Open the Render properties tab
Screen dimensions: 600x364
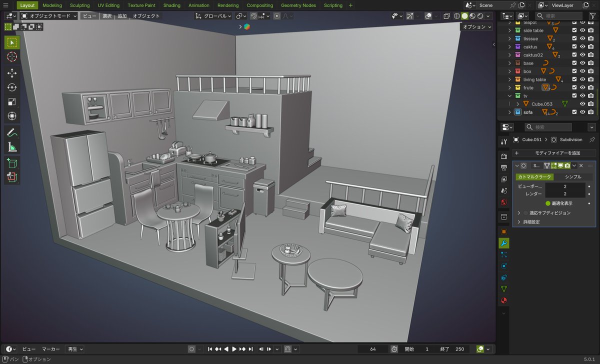(x=504, y=156)
